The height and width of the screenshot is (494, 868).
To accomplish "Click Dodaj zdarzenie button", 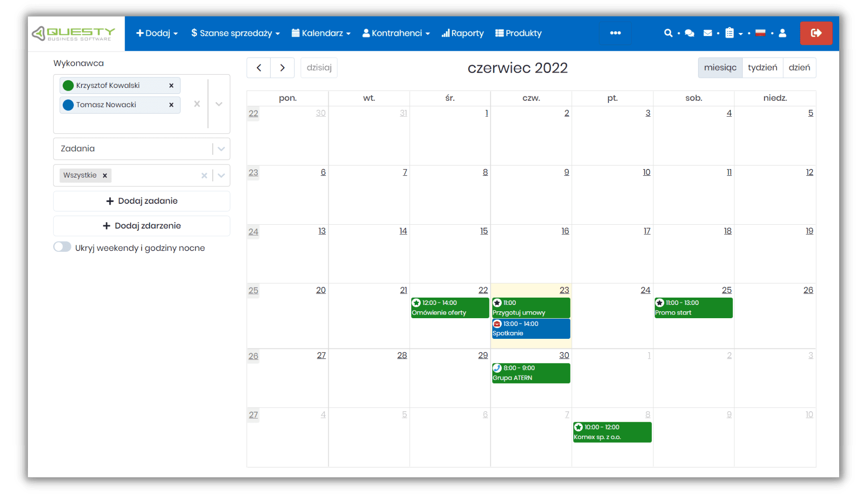I will pos(141,226).
